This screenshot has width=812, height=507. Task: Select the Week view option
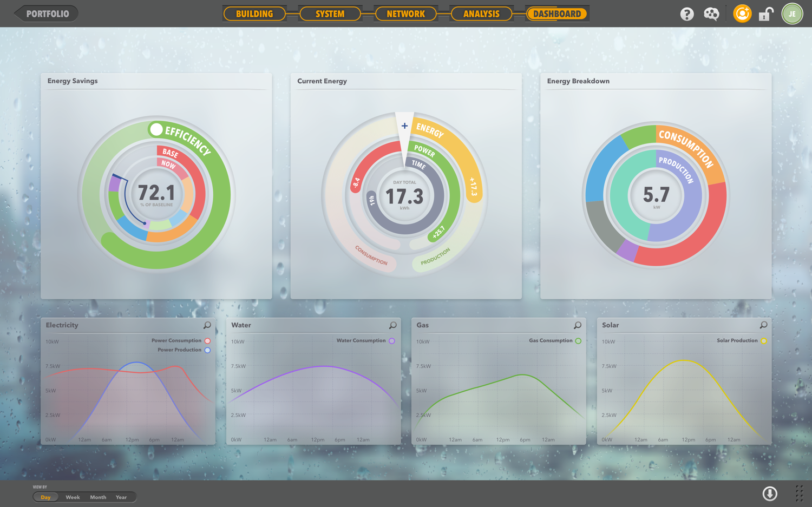[x=73, y=497]
